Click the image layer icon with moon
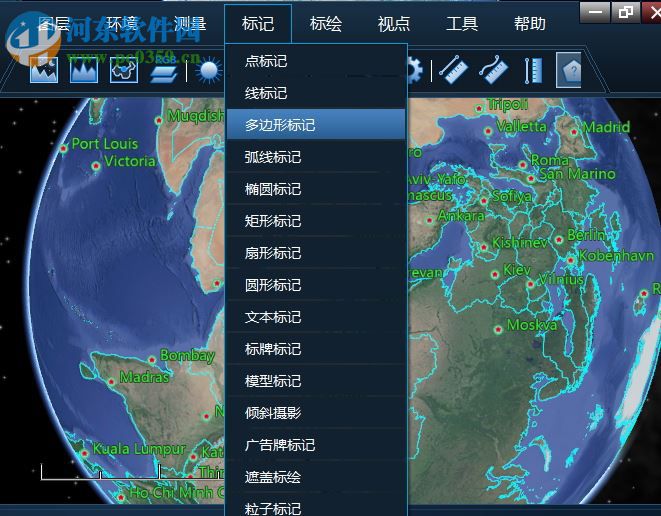Screen dimensions: 661x516 pyautogui.click(x=44, y=70)
